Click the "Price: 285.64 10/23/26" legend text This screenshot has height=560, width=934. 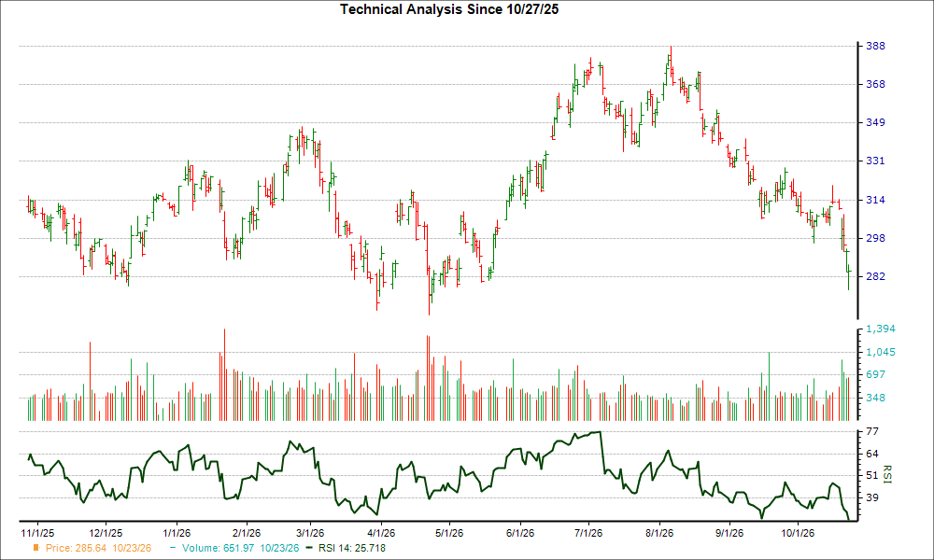[98, 548]
